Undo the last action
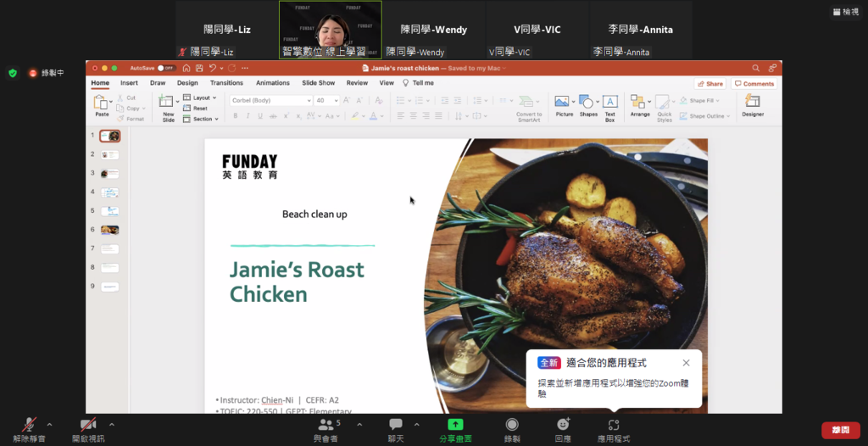Viewport: 868px width, 446px height. [213, 68]
